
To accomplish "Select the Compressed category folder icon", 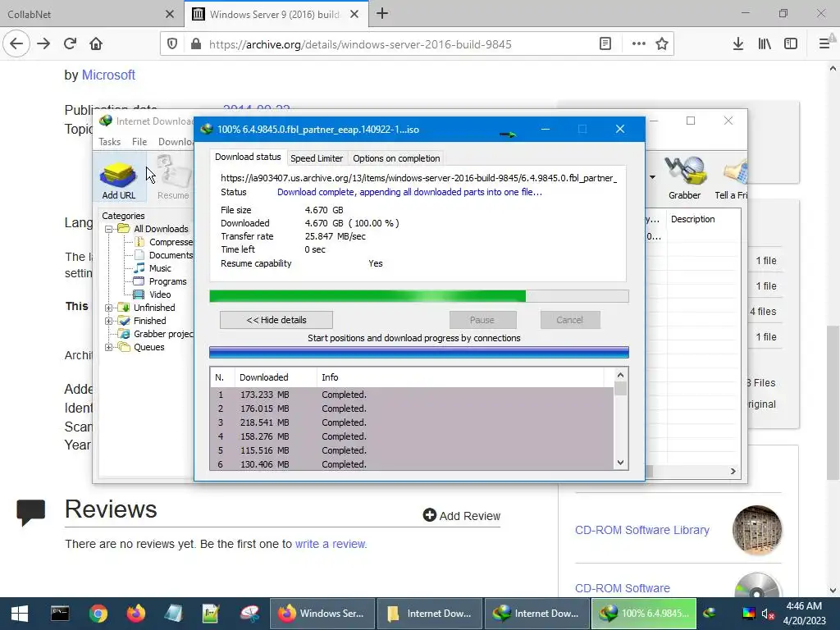I will tap(139, 242).
